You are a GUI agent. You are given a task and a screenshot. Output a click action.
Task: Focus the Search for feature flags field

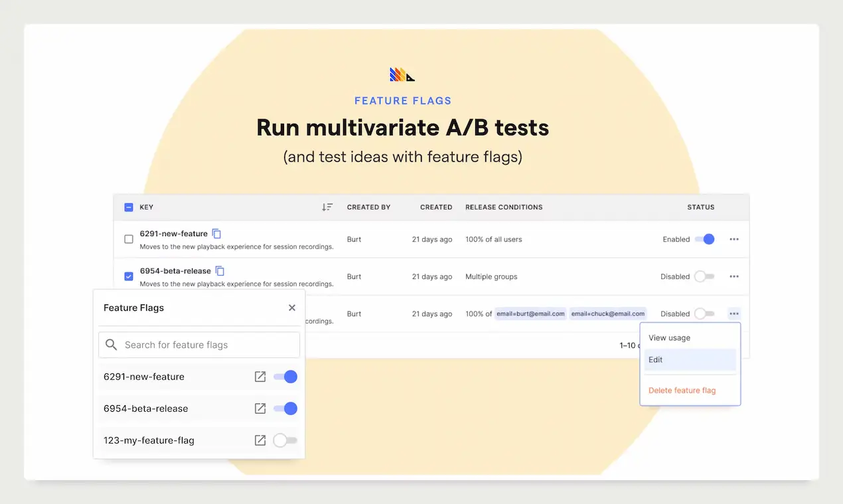click(x=199, y=345)
